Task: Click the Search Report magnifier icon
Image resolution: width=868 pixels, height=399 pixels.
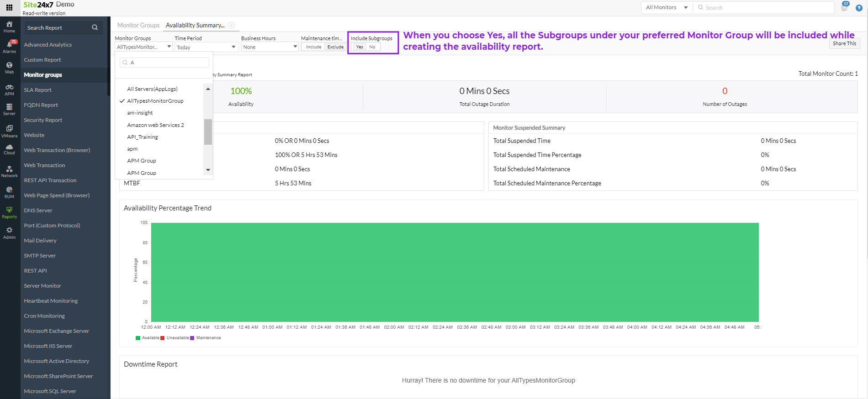Action: (x=95, y=27)
